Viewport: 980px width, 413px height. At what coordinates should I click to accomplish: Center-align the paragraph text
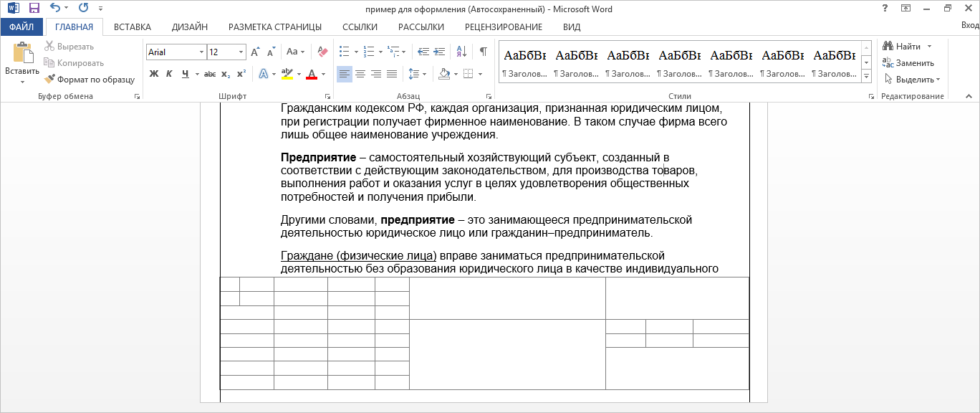pyautogui.click(x=360, y=74)
